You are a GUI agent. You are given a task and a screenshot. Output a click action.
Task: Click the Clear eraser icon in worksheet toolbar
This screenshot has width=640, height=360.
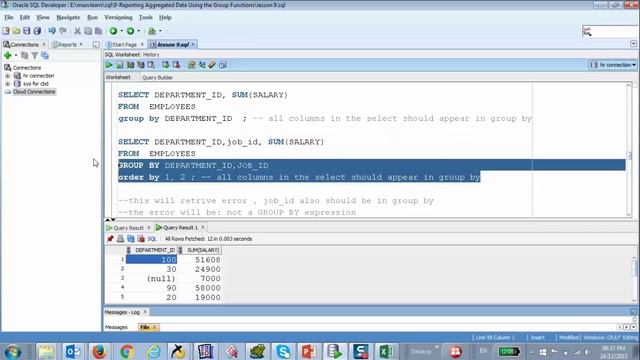[212, 65]
